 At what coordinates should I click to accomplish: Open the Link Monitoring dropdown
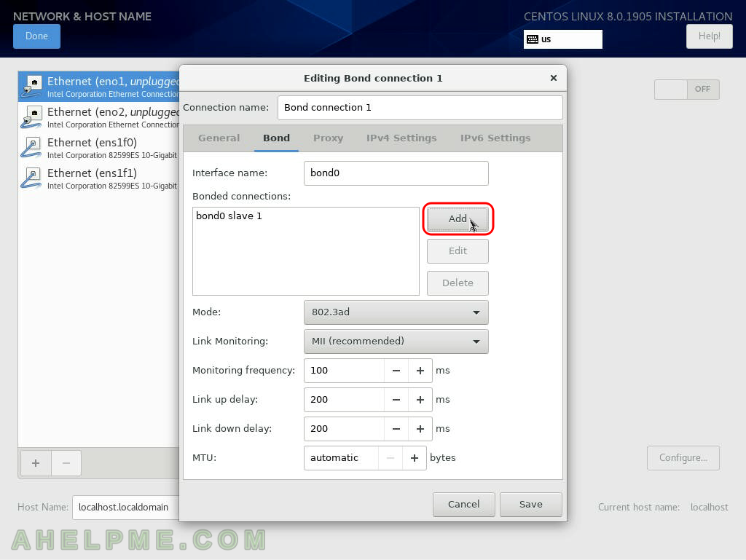coord(396,342)
